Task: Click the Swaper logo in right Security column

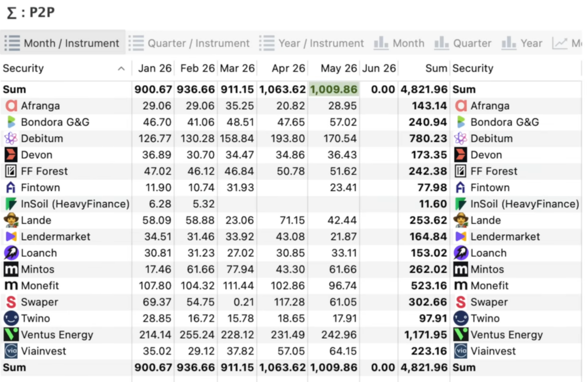Action: [x=461, y=302]
